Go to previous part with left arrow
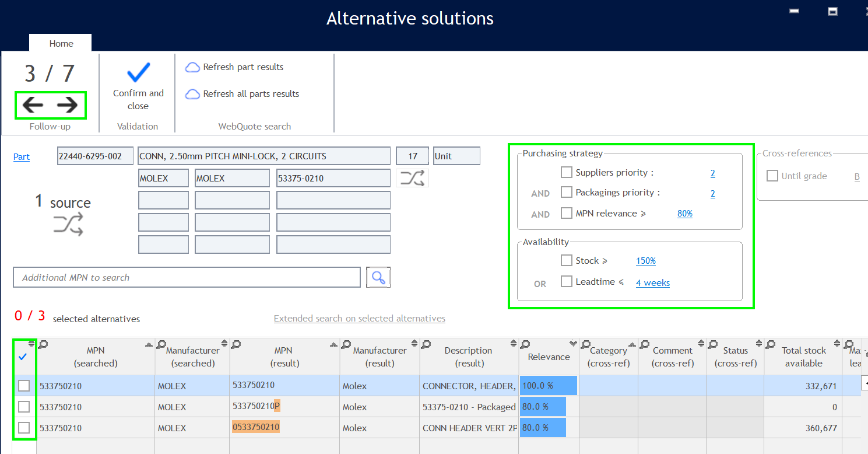Image resolution: width=868 pixels, height=454 pixels. 33,105
